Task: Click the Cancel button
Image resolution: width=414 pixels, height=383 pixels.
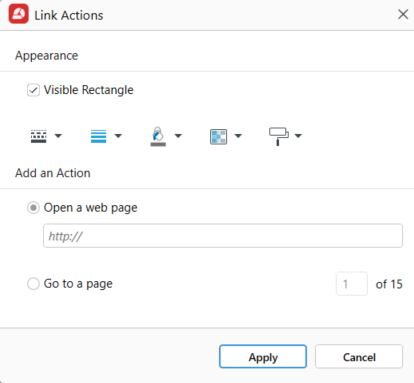Action: 359,357
